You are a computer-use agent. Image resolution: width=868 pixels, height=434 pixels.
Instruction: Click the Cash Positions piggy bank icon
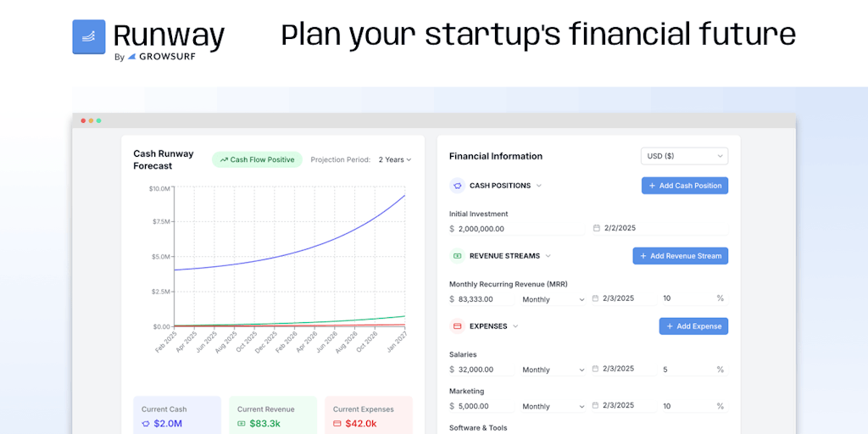click(x=457, y=186)
